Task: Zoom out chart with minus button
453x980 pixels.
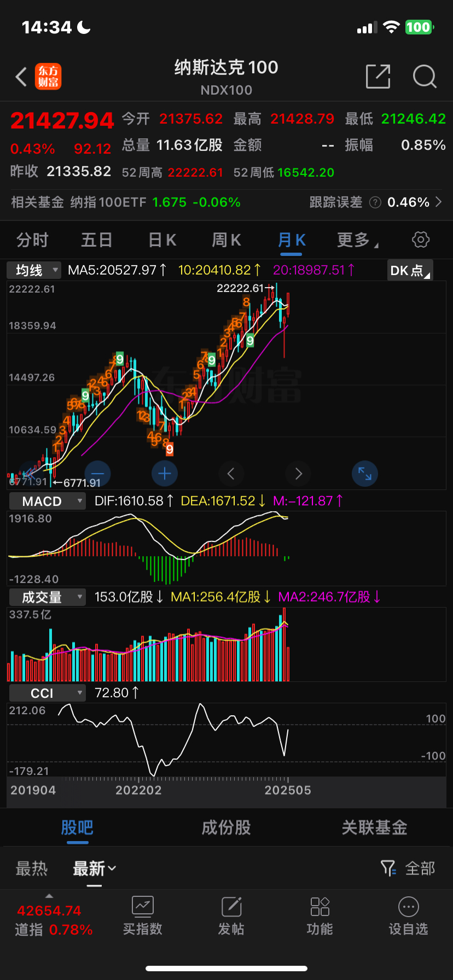Action: click(98, 474)
